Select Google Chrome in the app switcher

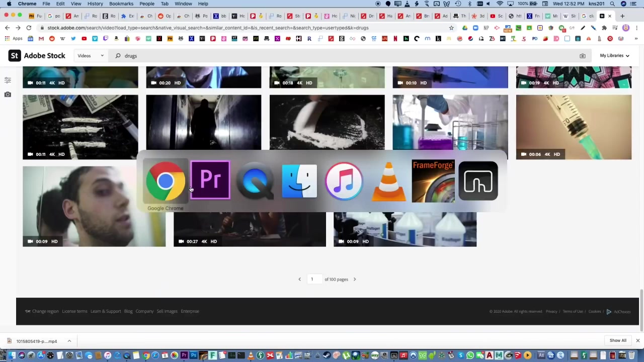(166, 181)
